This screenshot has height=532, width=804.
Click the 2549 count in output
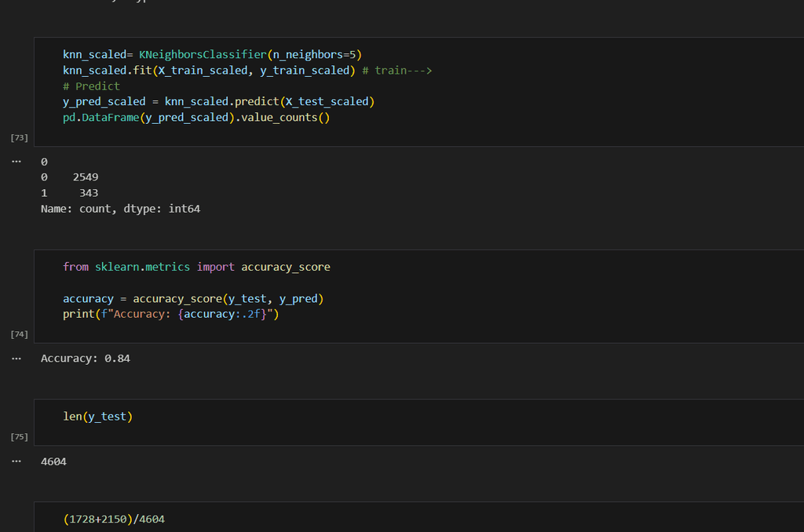[x=86, y=177]
